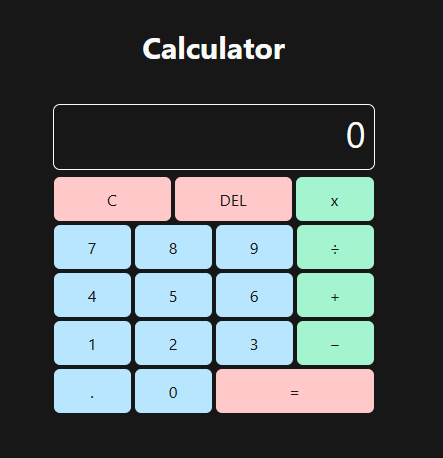Push the number 3 key

[x=254, y=343]
